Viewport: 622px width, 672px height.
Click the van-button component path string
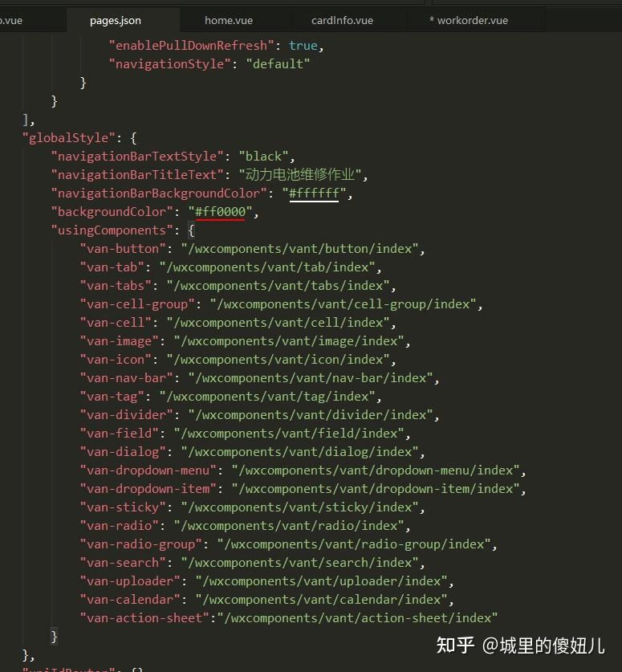pyautogui.click(x=299, y=249)
